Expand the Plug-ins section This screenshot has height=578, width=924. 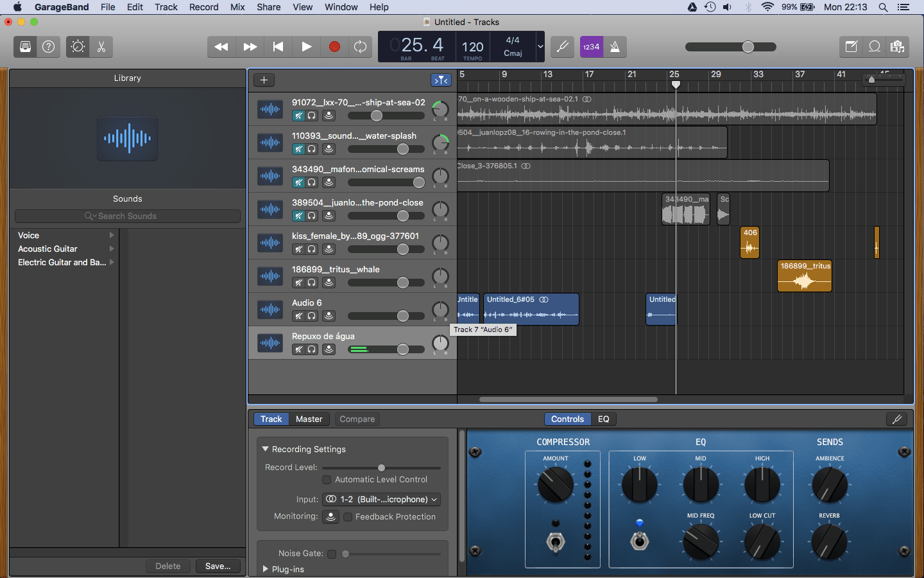click(266, 569)
